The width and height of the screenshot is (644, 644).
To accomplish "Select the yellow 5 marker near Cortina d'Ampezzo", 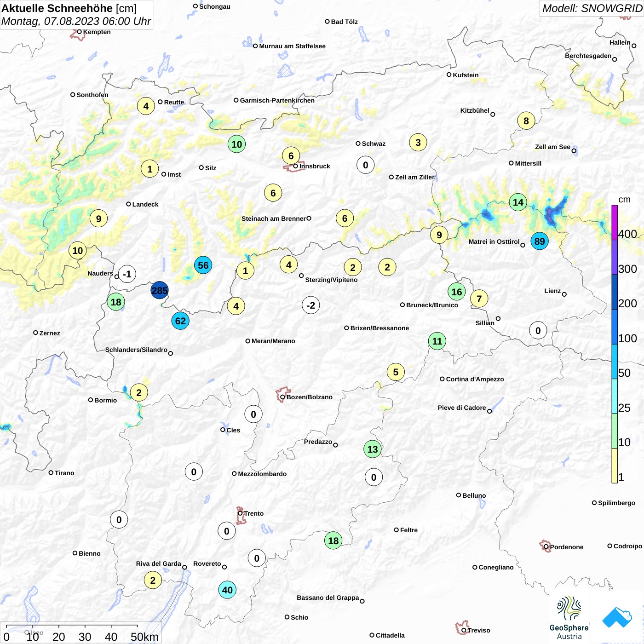I will tap(396, 372).
